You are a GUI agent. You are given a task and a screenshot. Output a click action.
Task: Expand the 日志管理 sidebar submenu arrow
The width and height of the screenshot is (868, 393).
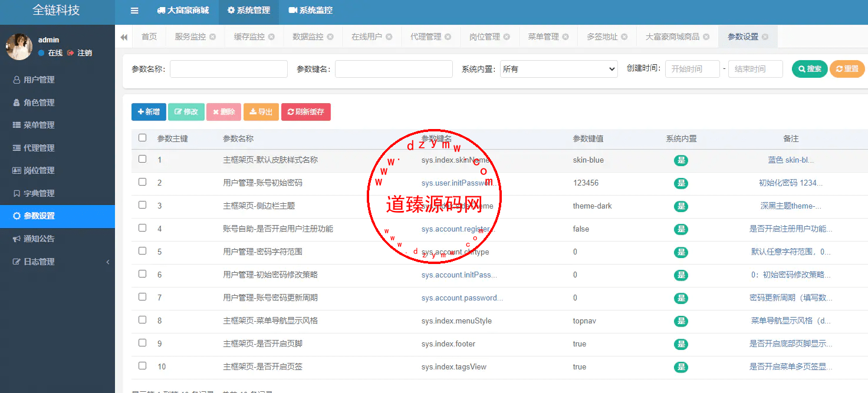click(x=108, y=262)
